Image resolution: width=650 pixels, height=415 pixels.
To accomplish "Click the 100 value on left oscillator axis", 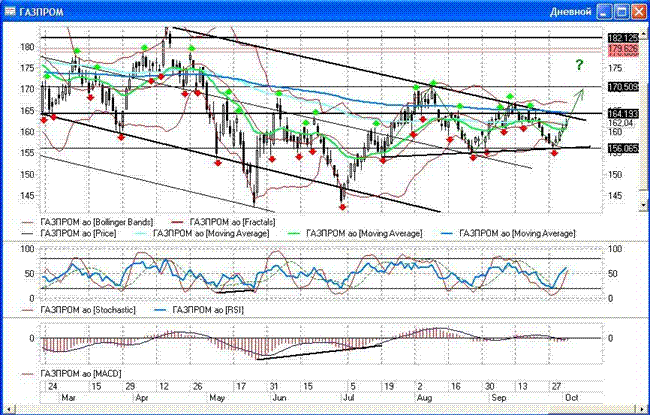I will [27, 249].
